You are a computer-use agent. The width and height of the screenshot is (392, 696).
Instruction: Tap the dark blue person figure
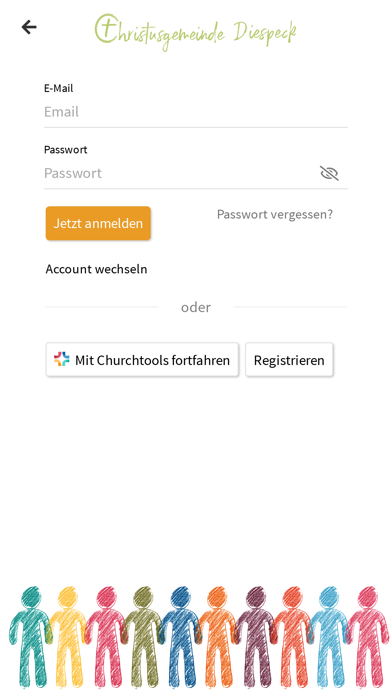click(180, 637)
